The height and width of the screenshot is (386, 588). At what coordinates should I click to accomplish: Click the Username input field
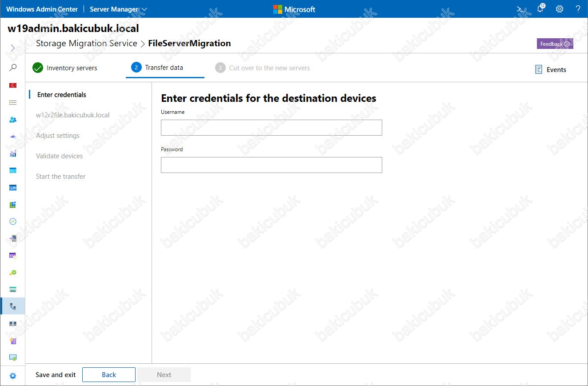[272, 128]
